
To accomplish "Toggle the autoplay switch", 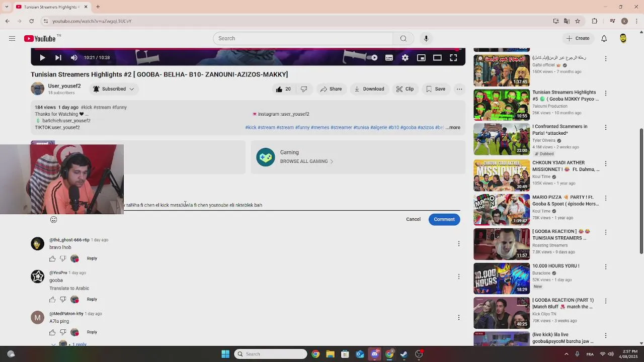I will click(372, 58).
